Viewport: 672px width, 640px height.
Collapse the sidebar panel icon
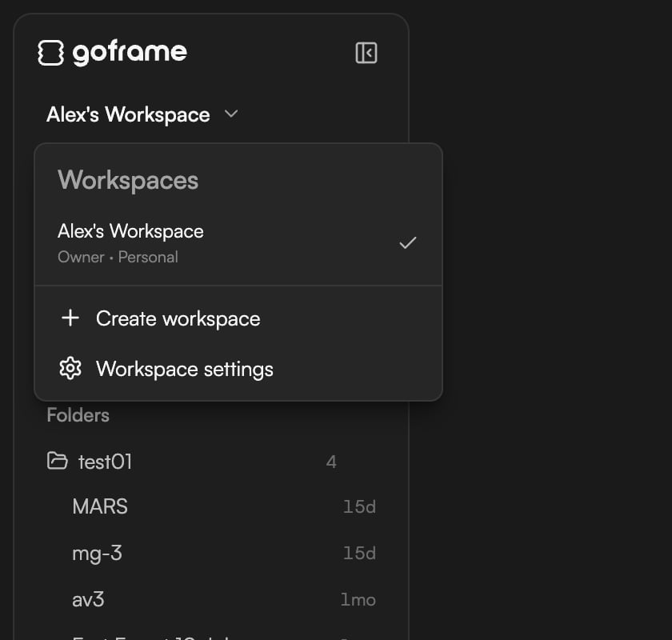click(x=366, y=53)
